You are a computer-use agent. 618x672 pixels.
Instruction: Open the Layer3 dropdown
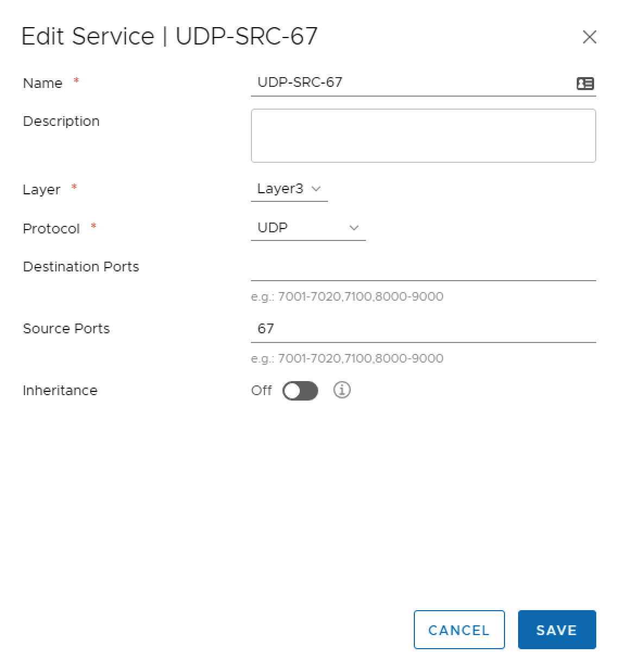coord(289,189)
